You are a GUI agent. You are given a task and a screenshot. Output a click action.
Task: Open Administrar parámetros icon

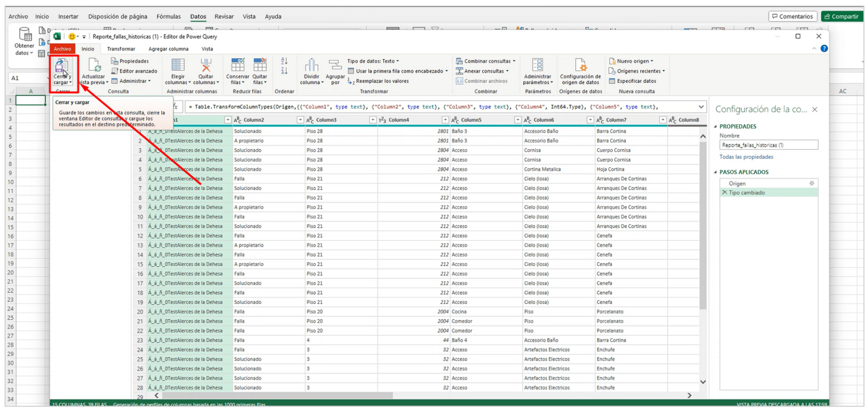pyautogui.click(x=538, y=65)
